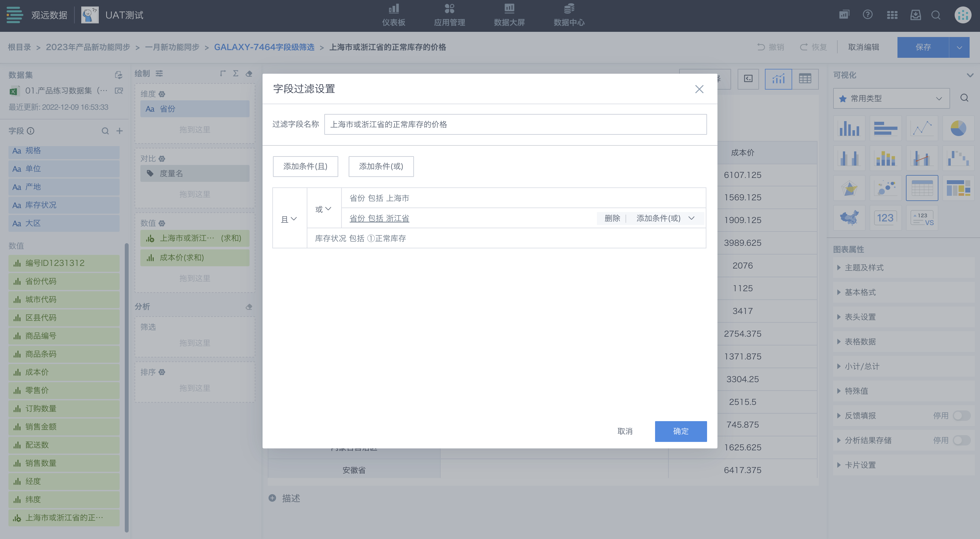Click the 过滤字段名称 input field
The height and width of the screenshot is (539, 980).
[515, 124]
